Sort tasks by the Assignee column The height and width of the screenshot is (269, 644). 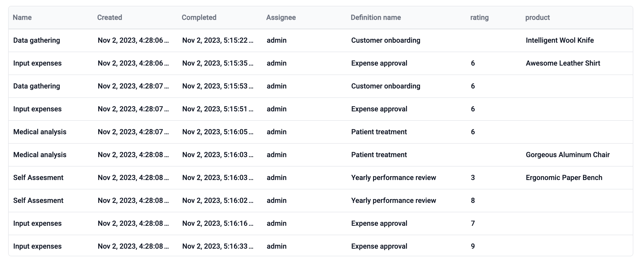tap(281, 17)
